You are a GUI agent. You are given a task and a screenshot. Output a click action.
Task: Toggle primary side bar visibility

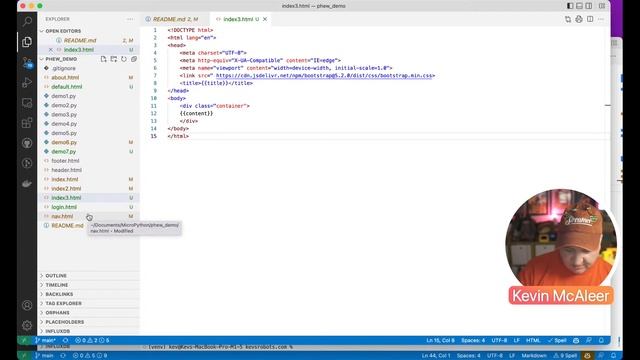(570, 6)
